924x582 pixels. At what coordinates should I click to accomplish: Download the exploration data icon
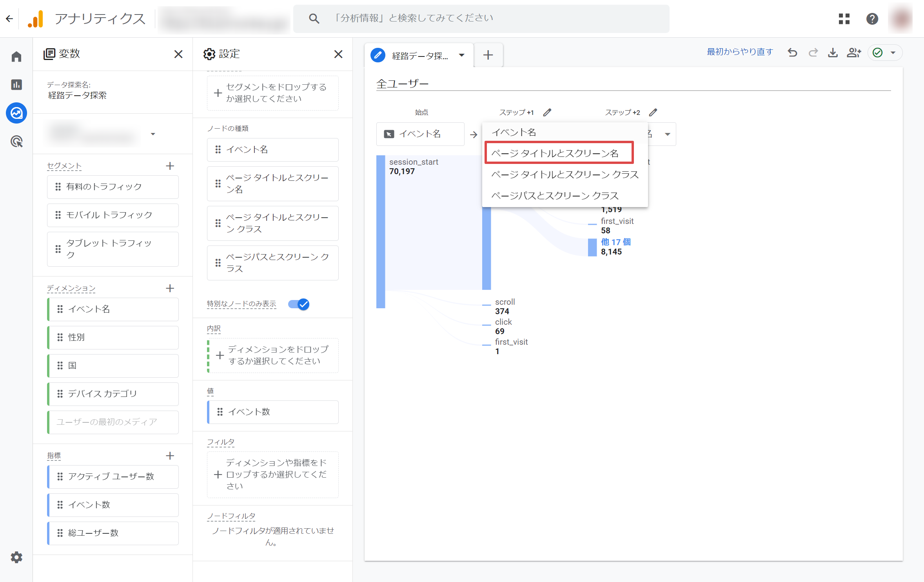click(833, 53)
